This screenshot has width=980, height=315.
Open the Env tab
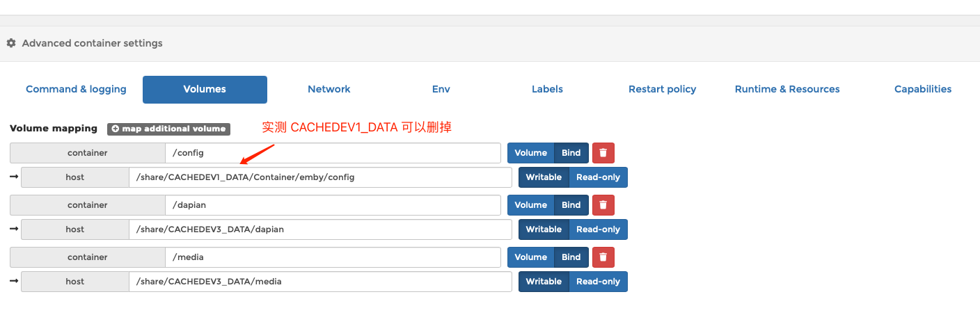click(x=441, y=89)
